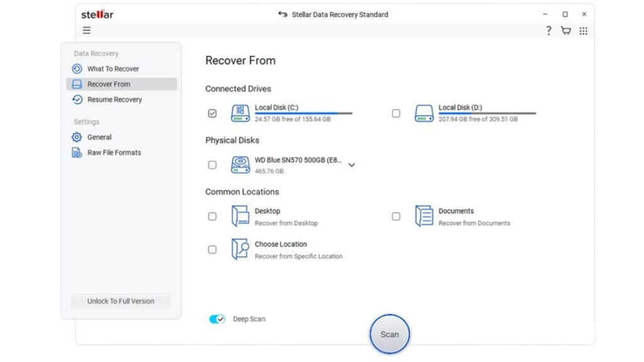Tick the Documents location checkbox
This screenshot has height=362, width=644.
(x=396, y=216)
